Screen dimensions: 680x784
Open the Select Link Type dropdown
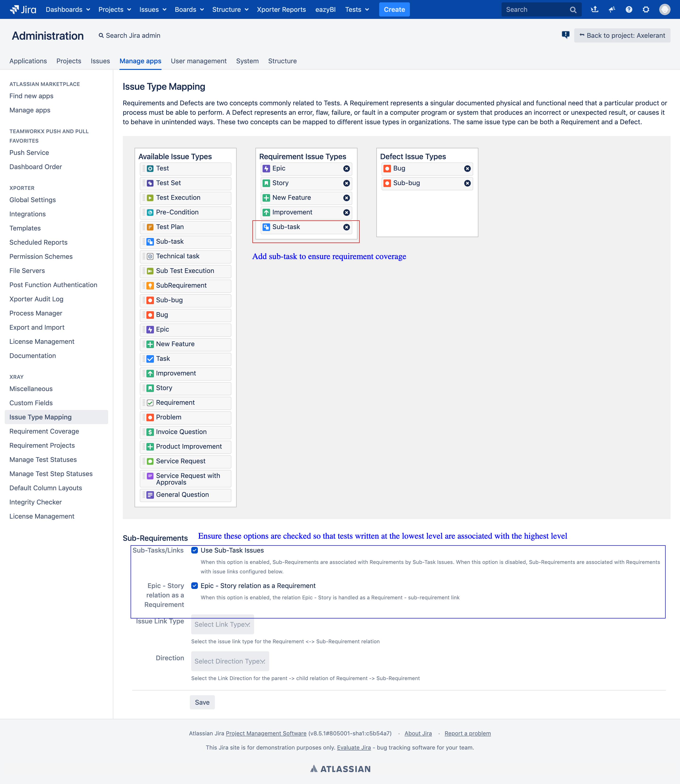point(222,624)
